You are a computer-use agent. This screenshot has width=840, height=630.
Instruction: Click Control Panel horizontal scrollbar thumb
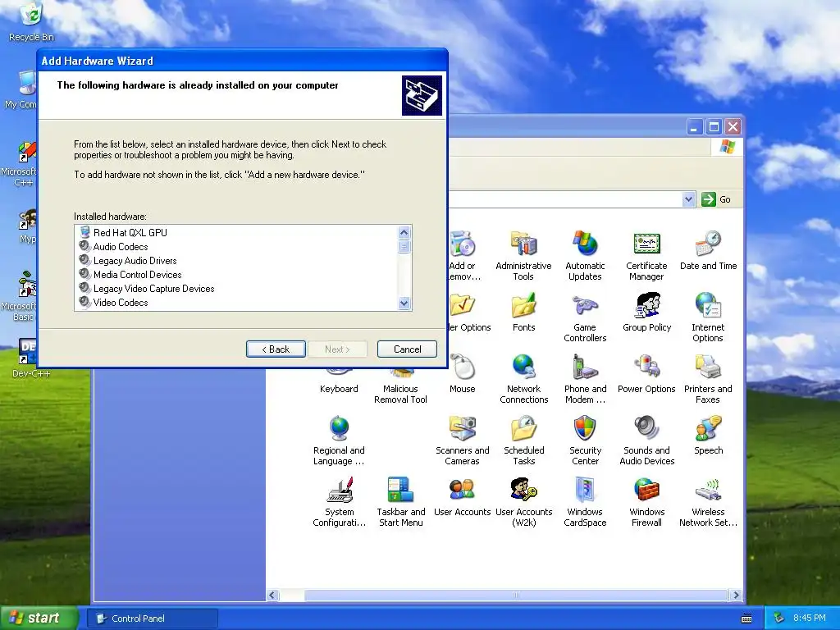coord(516,596)
